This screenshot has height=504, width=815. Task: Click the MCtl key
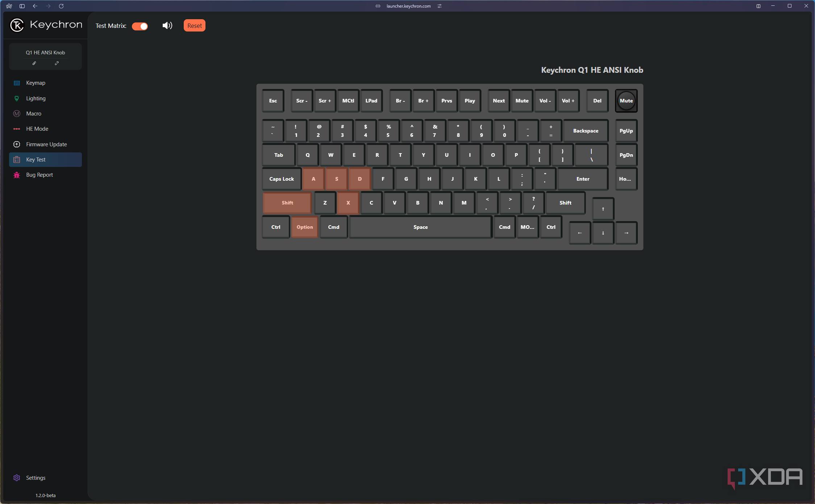tap(348, 101)
